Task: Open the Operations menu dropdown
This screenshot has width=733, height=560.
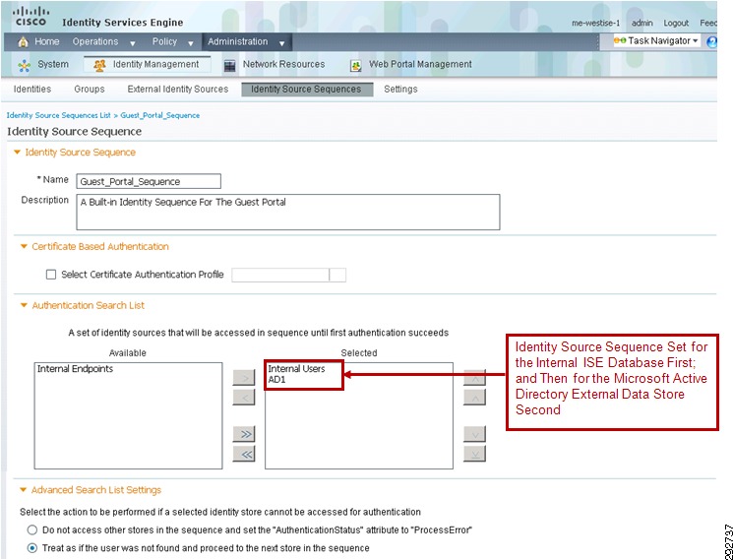Action: (133, 43)
